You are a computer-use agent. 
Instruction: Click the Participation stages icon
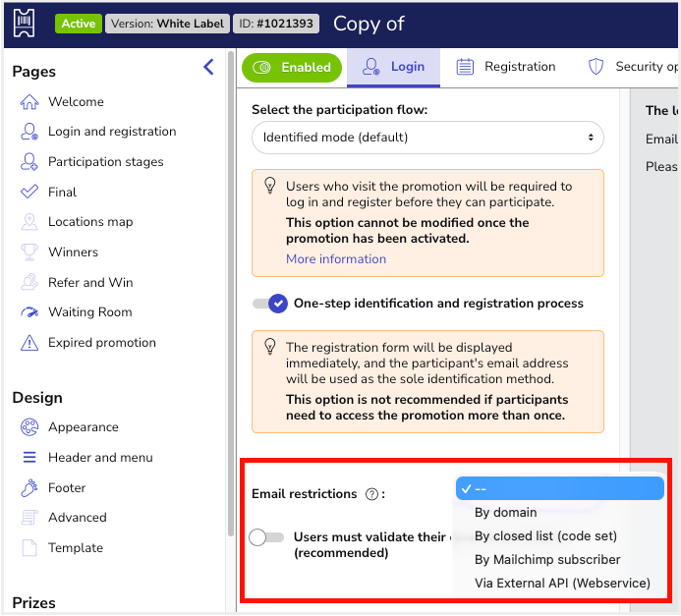pos(29,162)
